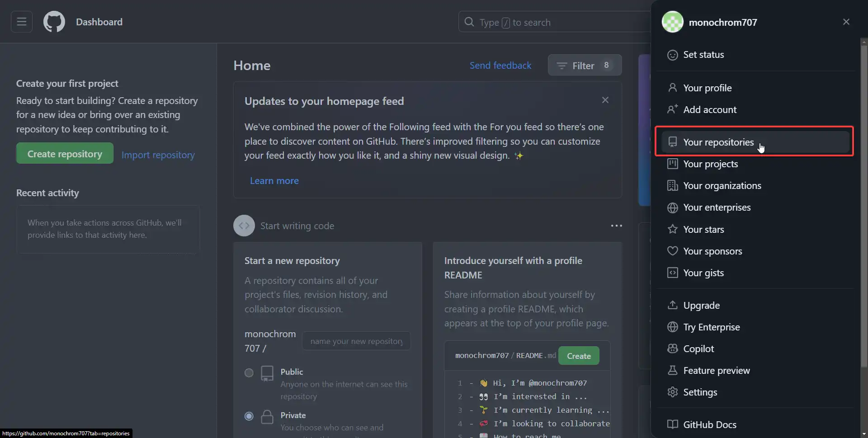Viewport: 868px width, 438px height.
Task: Click the new repository name input field
Action: tap(356, 341)
